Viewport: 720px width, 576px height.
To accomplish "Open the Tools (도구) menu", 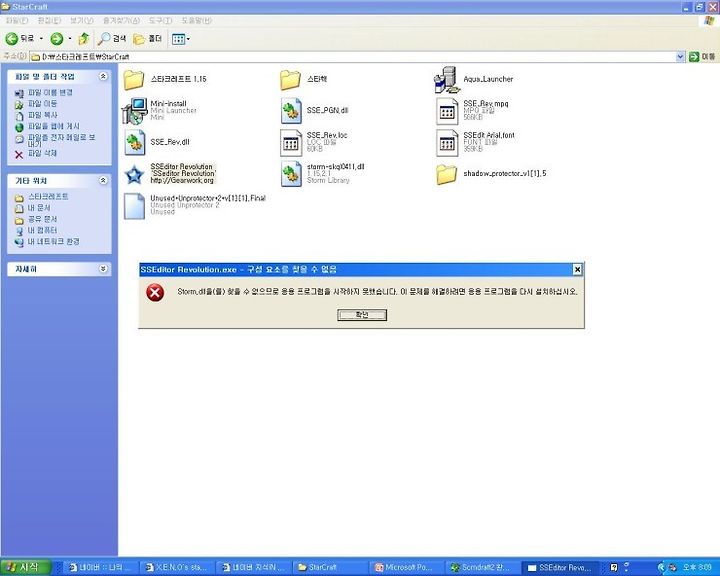I will tap(160, 21).
